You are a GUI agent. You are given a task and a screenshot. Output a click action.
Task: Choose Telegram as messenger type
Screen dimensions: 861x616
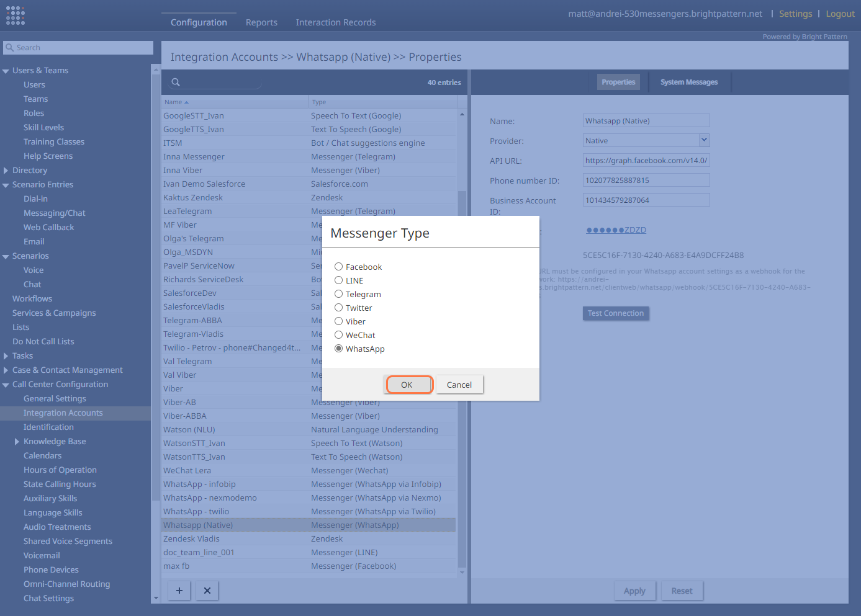tap(338, 294)
